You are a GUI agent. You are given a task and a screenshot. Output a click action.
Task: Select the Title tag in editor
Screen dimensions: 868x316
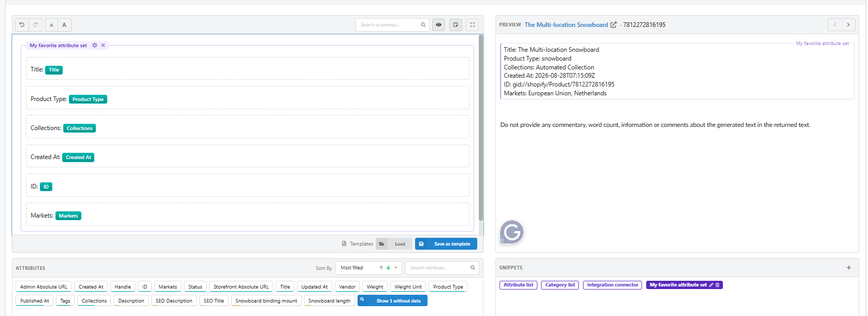point(54,70)
